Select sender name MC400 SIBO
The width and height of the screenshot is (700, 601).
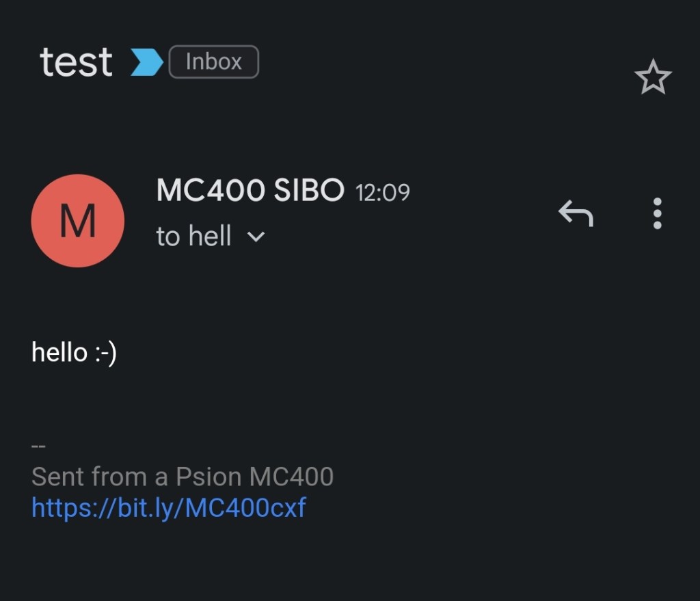click(x=250, y=191)
